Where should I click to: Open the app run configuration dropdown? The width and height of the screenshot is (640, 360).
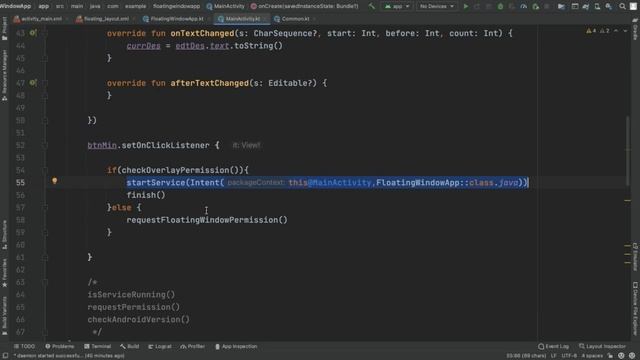coord(397,6)
